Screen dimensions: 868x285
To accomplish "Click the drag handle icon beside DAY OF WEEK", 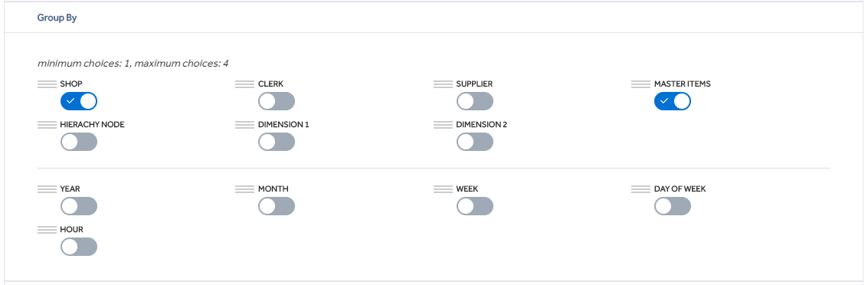I will pyautogui.click(x=640, y=188).
